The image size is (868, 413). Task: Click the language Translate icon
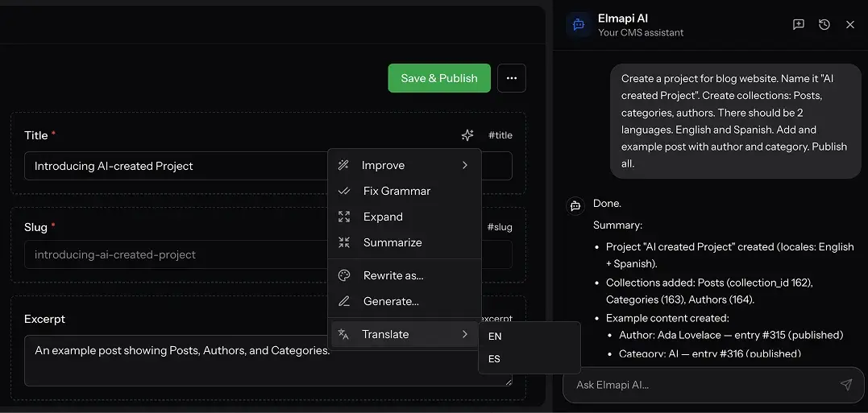[x=344, y=334]
